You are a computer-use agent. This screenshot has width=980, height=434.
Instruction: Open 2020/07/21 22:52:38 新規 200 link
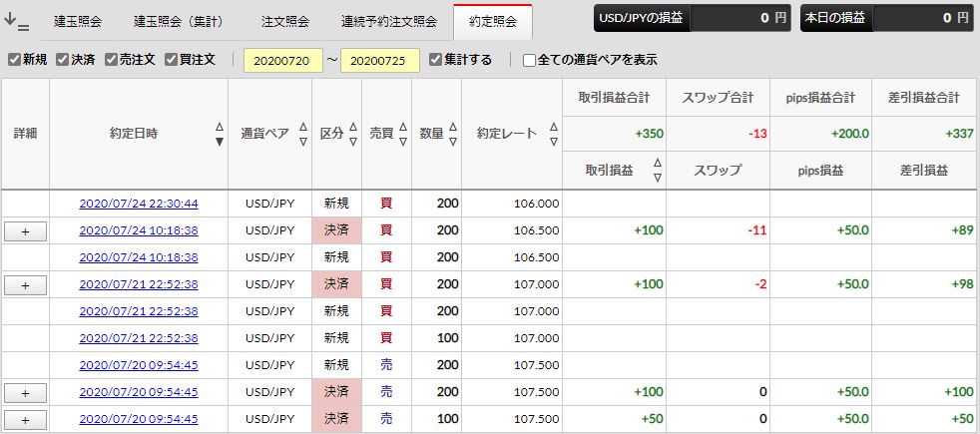click(x=139, y=311)
